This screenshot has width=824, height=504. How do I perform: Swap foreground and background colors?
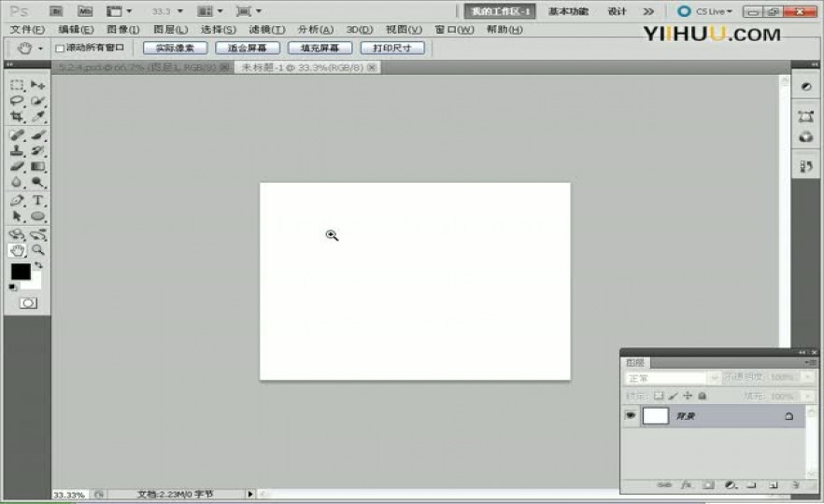pyautogui.click(x=38, y=265)
